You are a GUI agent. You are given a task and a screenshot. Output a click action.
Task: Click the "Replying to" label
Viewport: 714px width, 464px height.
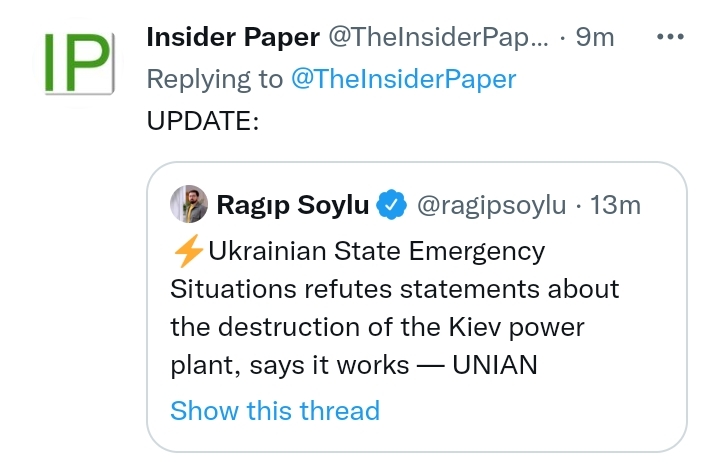[215, 79]
